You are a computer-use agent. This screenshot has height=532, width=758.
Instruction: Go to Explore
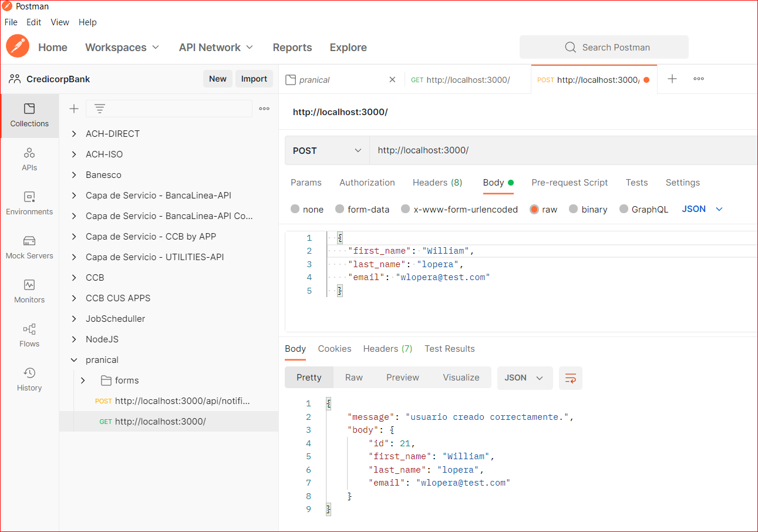coord(348,48)
